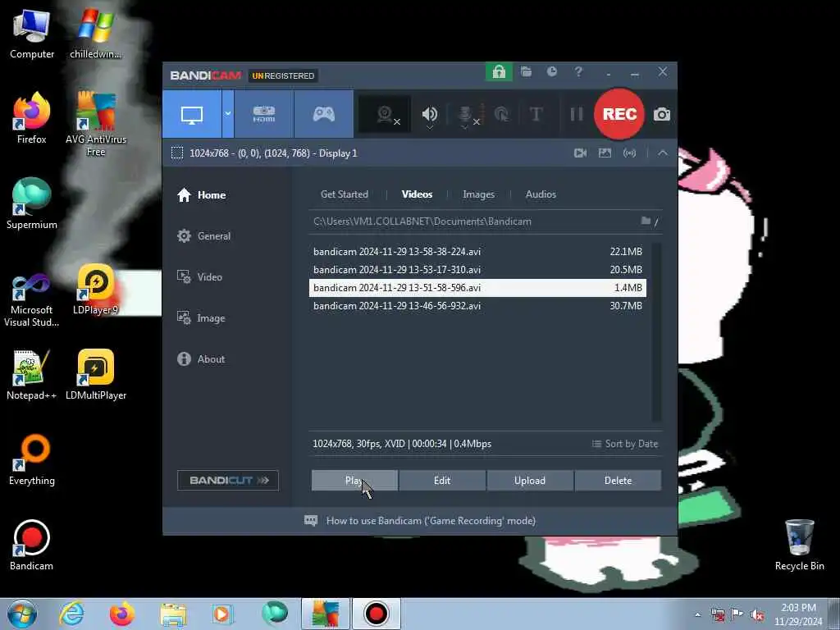840x630 pixels.
Task: Click the broadcast signal icon in the status bar
Action: click(x=629, y=153)
